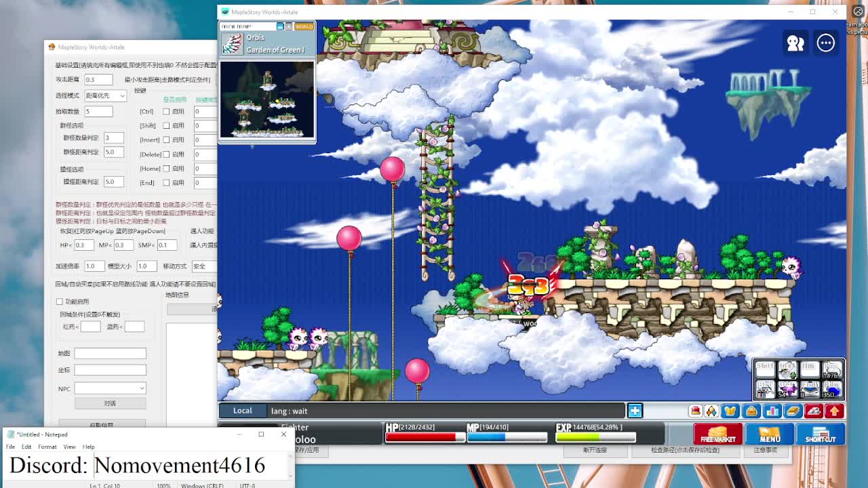Click the 攻击距离 input field

98,79
